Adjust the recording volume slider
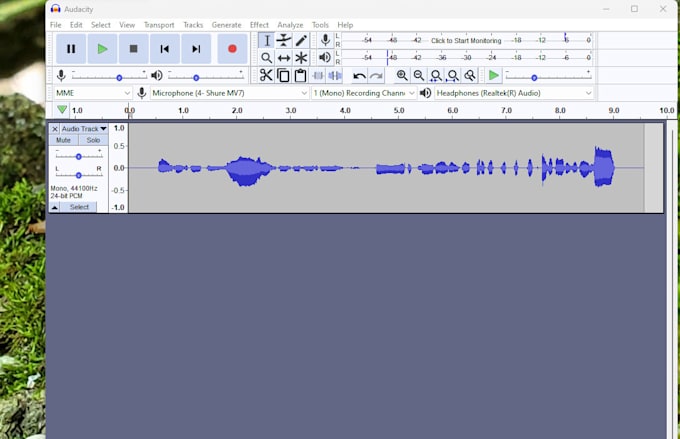 (x=109, y=77)
